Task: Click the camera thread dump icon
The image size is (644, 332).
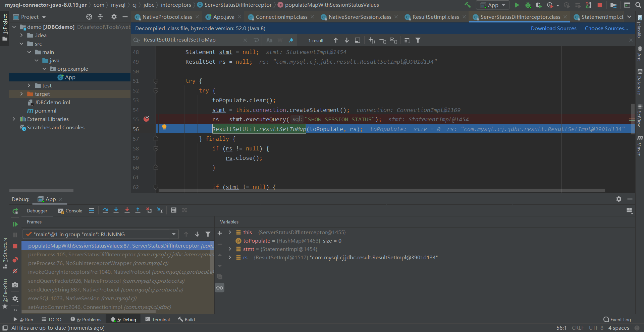Action: tap(15, 285)
